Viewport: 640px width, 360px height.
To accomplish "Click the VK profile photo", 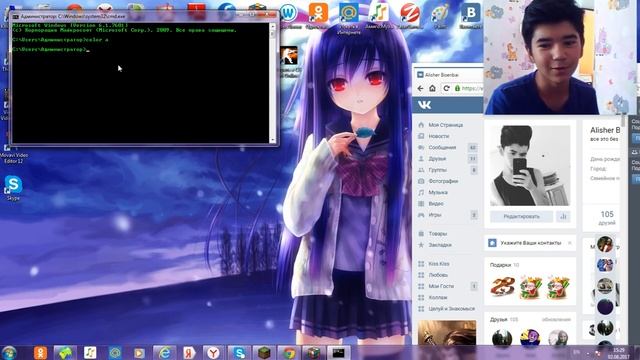I will [x=530, y=166].
